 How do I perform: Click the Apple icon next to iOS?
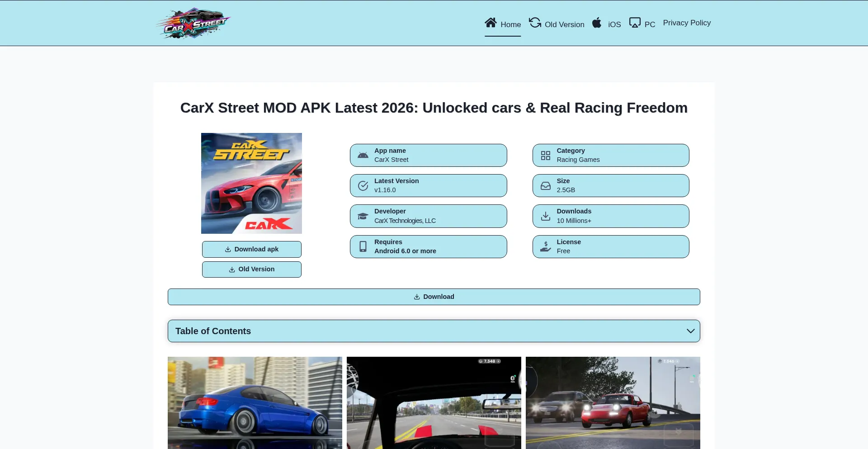[597, 22]
